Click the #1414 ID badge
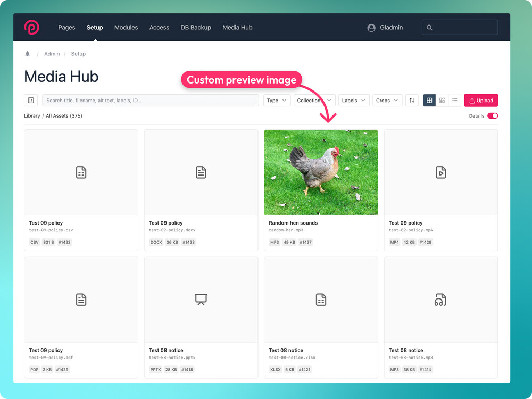532x399 pixels. [425, 370]
